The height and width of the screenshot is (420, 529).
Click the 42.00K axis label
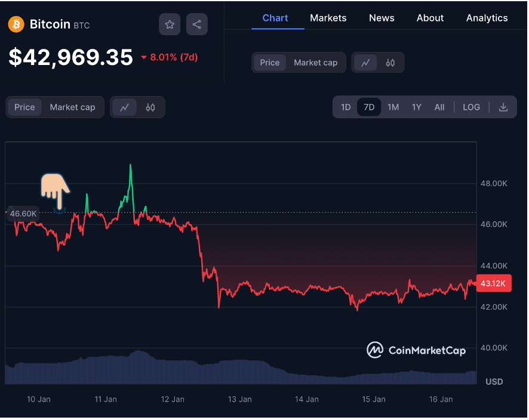point(494,307)
